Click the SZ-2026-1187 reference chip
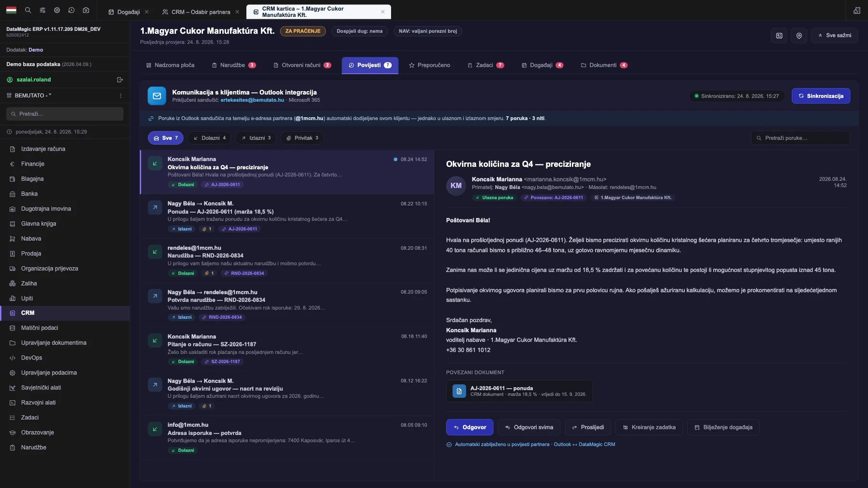Viewport: 868px width, 488px height. (x=222, y=362)
